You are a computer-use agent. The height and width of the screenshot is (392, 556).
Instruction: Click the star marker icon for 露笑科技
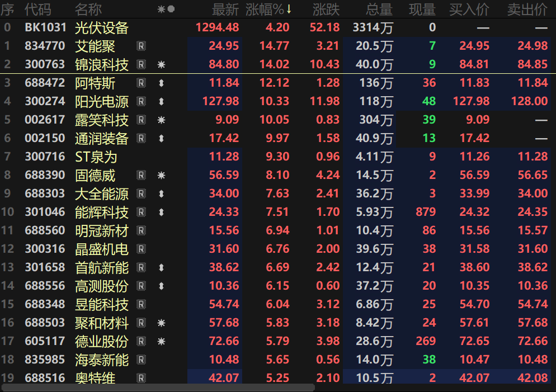(161, 120)
